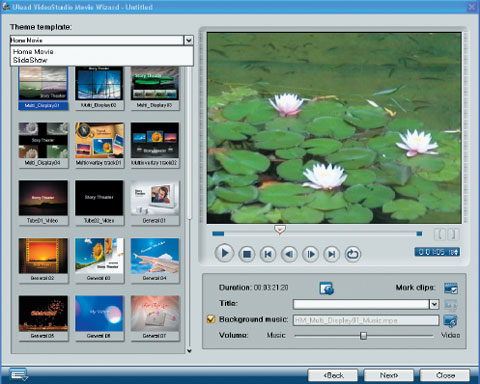Proceed with the Next button
The height and width of the screenshot is (384, 480).
389,375
